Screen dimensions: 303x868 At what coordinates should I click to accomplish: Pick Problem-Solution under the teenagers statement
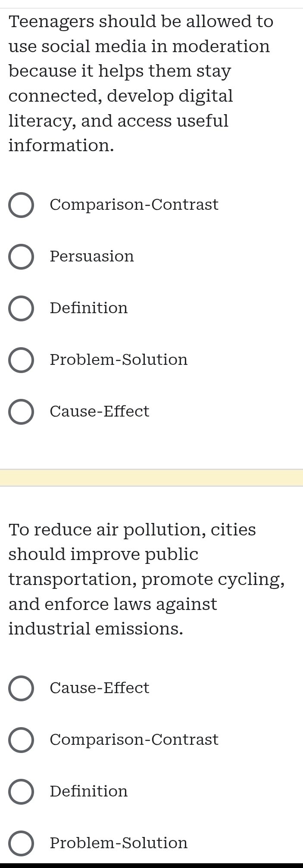[21, 360]
